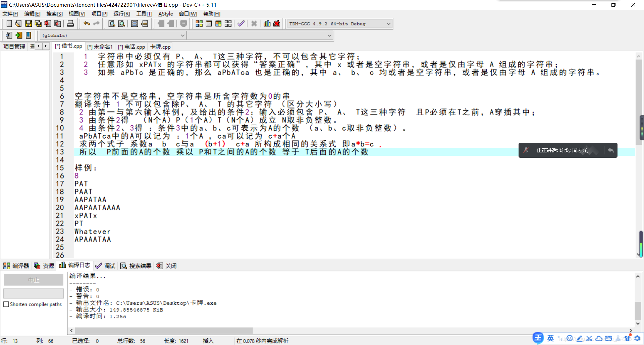This screenshot has height=345, width=644.
Task: Open the Find (search) tool
Action: (112, 23)
